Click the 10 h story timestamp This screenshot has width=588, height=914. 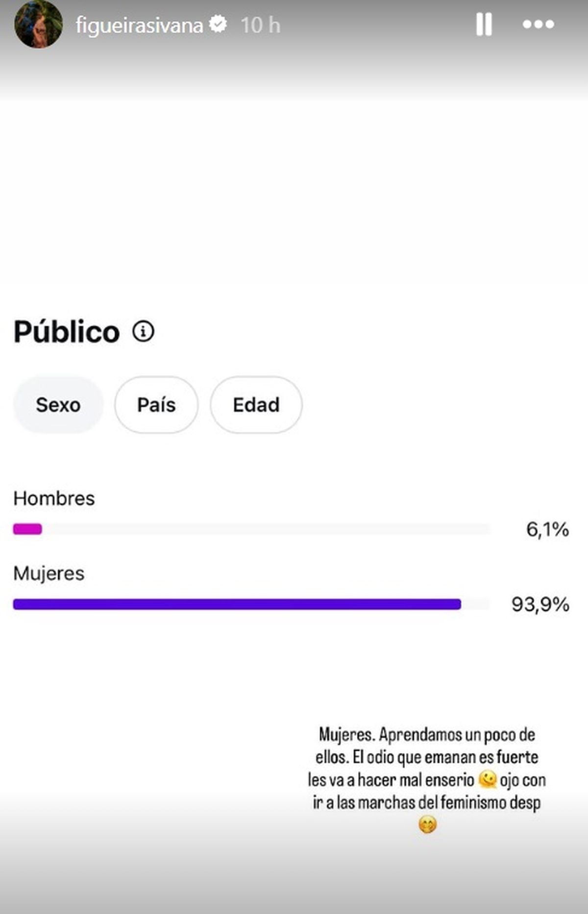click(260, 25)
